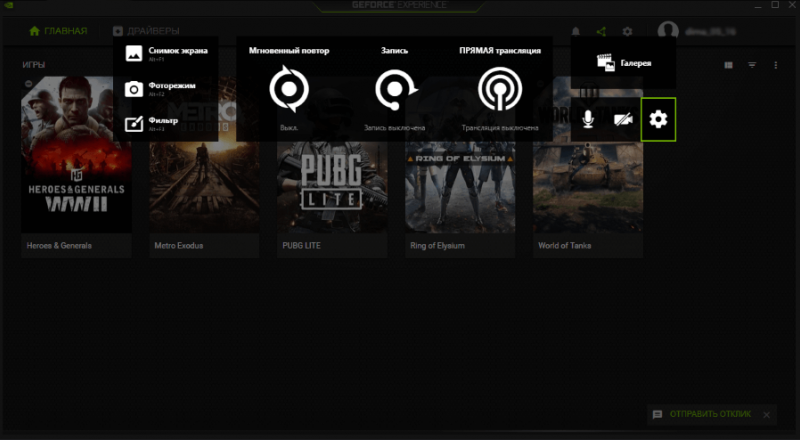Click the Трансляция выключена status text
The image size is (800, 440).
tap(500, 128)
